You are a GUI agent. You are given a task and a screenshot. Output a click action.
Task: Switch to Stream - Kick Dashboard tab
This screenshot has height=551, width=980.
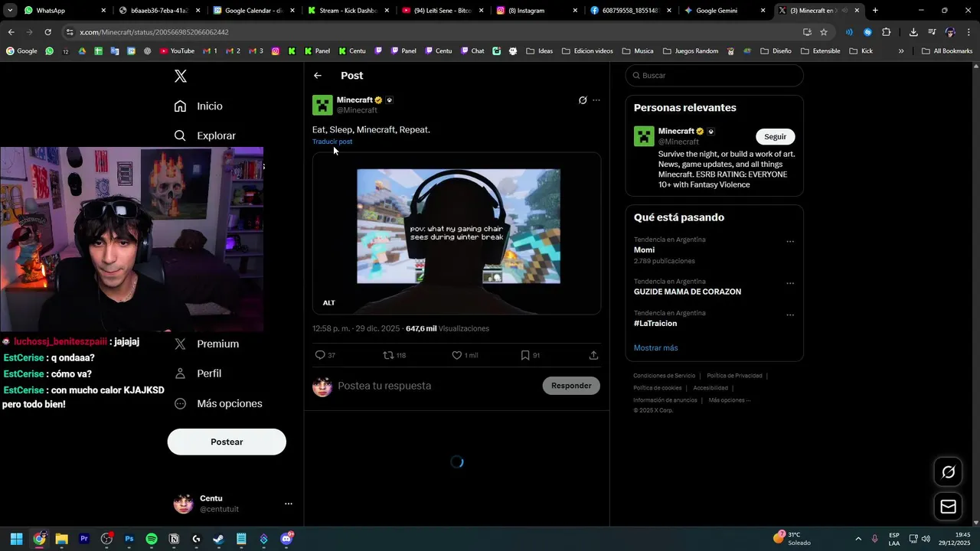coord(348,11)
